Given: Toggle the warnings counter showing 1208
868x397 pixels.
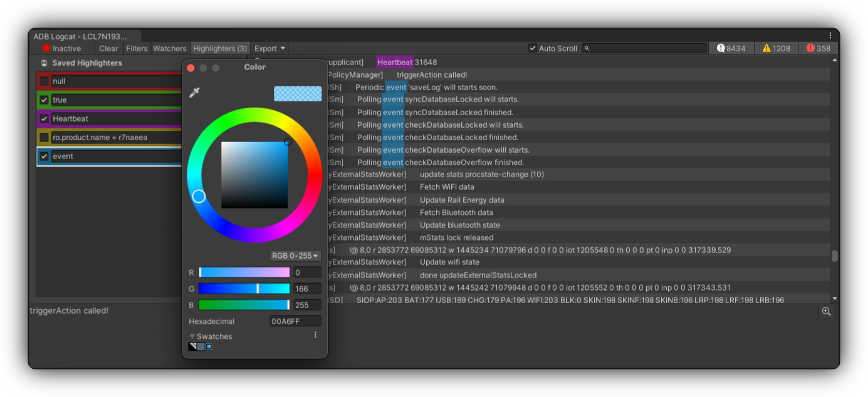Looking at the screenshot, I should 776,48.
